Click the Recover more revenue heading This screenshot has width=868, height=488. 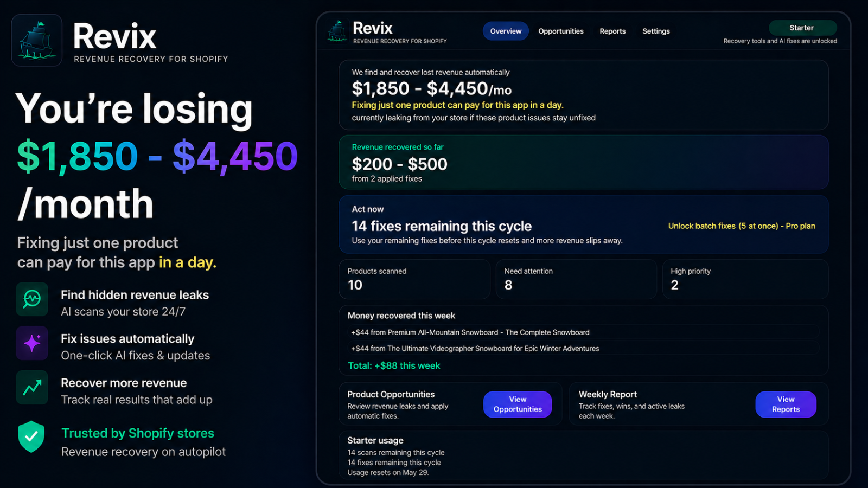coord(124,383)
